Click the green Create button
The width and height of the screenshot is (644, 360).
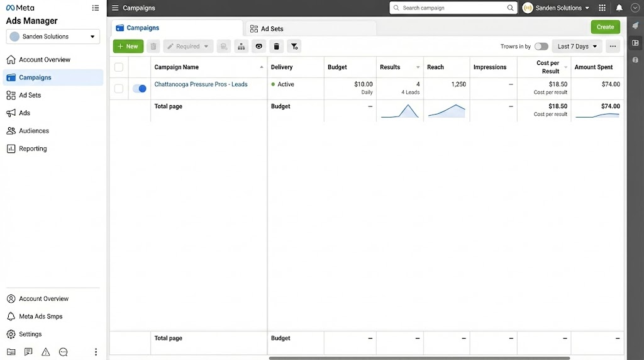[606, 26]
